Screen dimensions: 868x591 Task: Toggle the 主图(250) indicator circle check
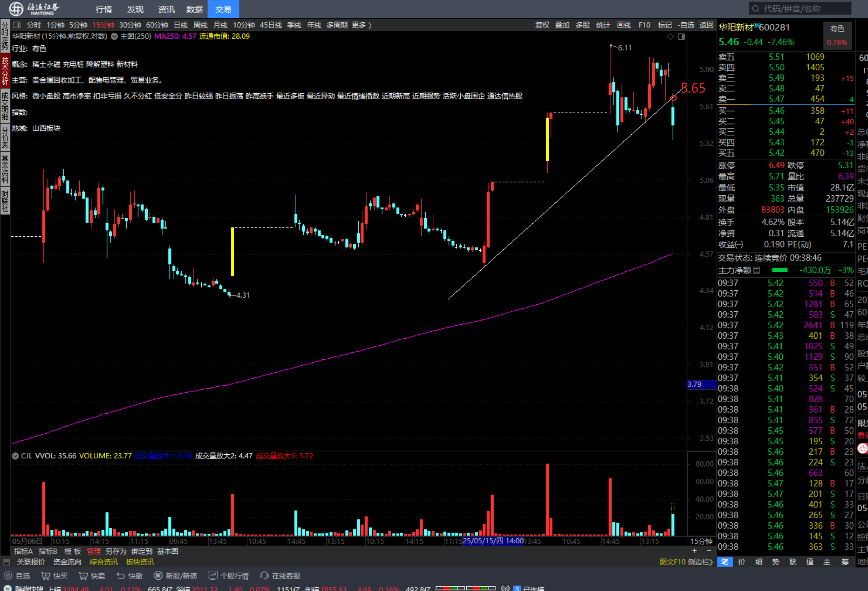coord(114,36)
